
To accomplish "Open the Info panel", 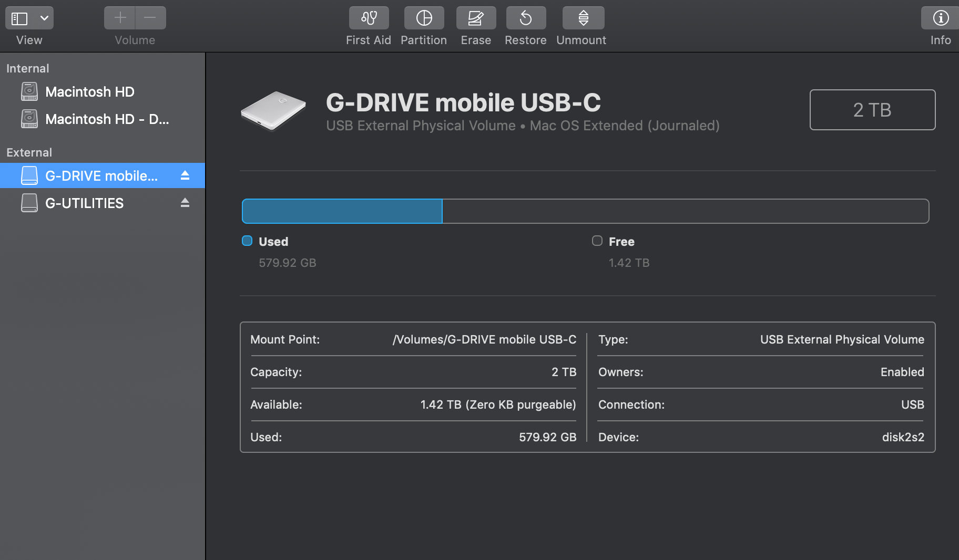I will pyautogui.click(x=940, y=18).
